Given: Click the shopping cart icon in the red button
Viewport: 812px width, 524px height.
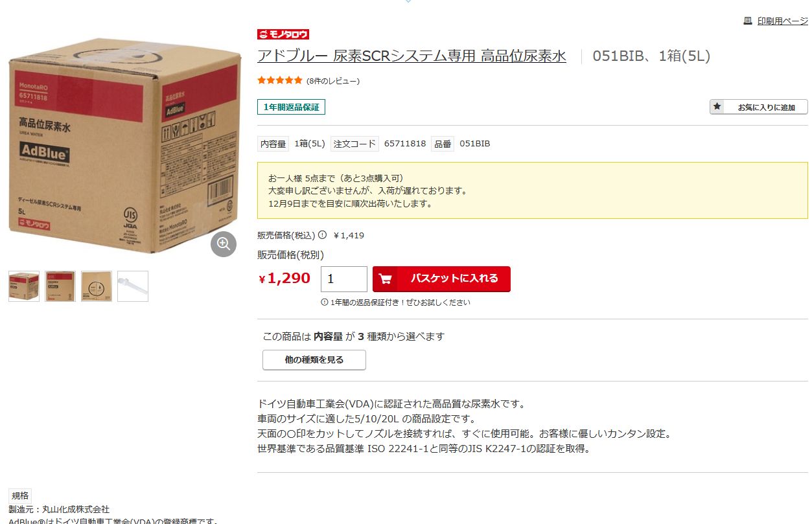Looking at the screenshot, I should (385, 279).
